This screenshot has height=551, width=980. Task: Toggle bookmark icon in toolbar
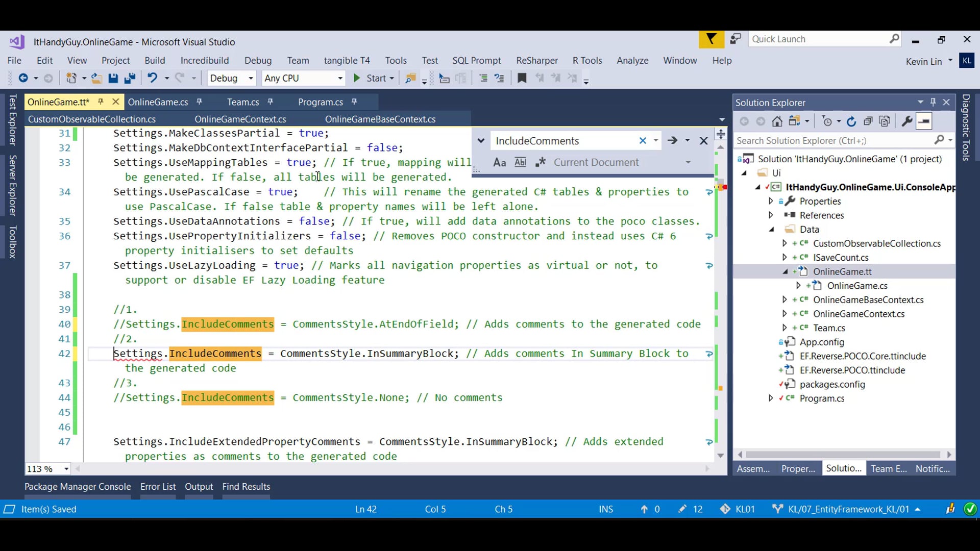[x=522, y=78]
